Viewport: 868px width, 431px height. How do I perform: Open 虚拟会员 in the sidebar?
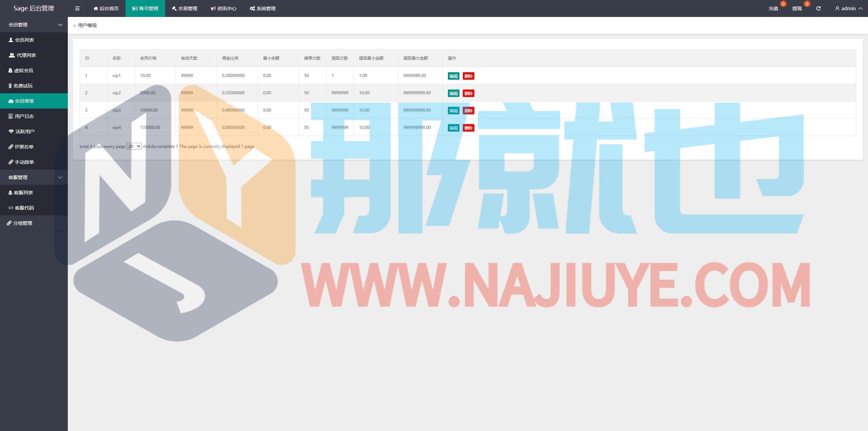(21, 71)
